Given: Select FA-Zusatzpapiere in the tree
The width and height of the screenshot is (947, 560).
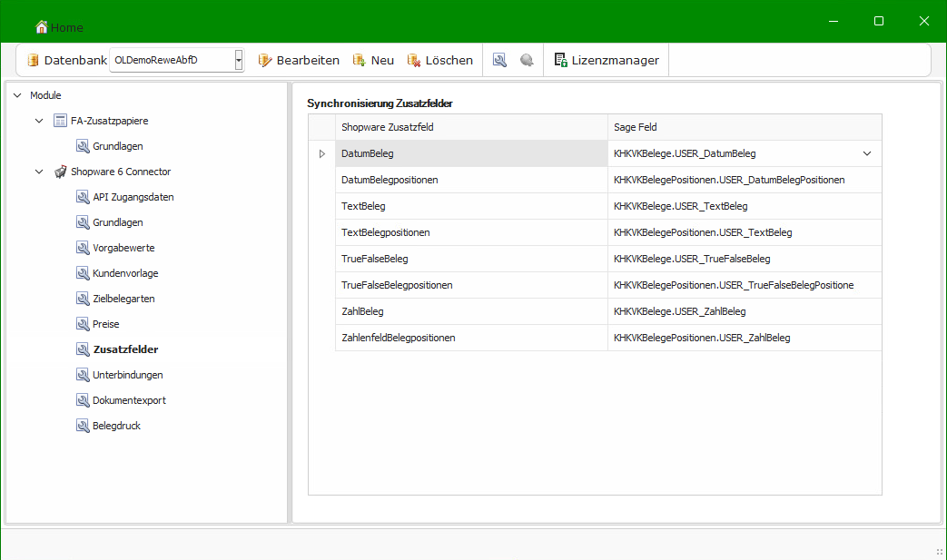Looking at the screenshot, I should [109, 121].
